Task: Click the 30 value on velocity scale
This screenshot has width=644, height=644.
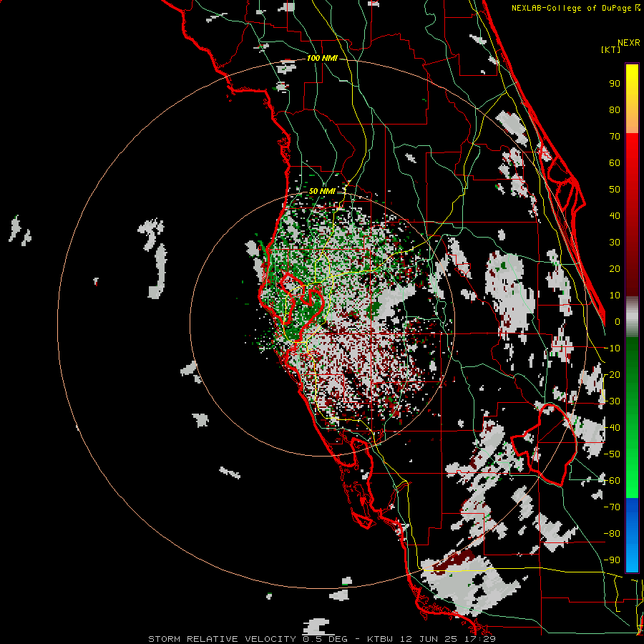Action: [x=615, y=243]
